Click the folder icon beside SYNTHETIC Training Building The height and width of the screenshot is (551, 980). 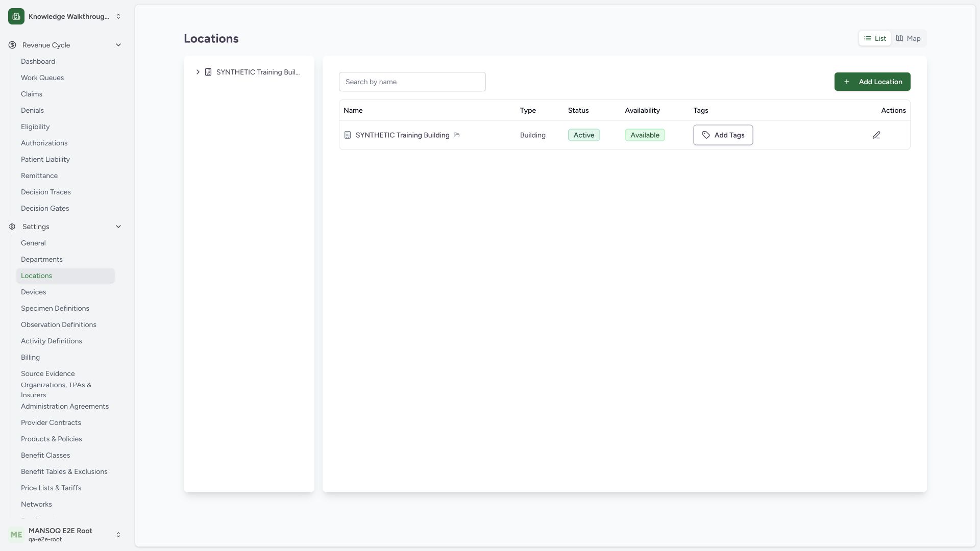[457, 135]
